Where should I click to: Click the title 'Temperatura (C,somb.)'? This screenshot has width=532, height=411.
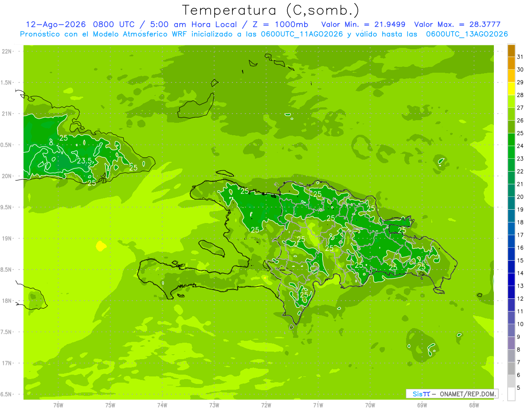[x=271, y=10]
